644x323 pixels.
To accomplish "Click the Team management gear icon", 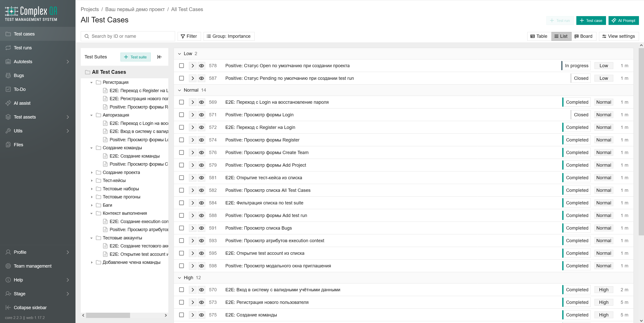I will (8, 266).
